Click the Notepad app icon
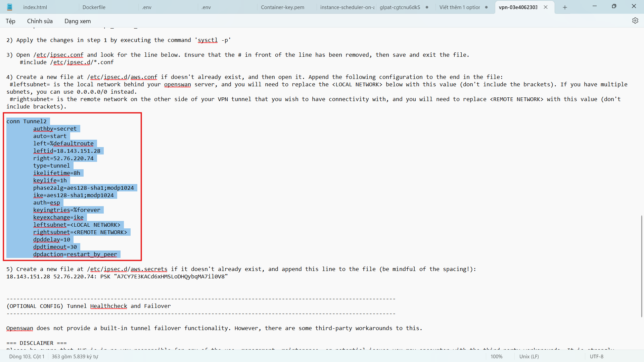The height and width of the screenshot is (362, 644). [x=9, y=7]
